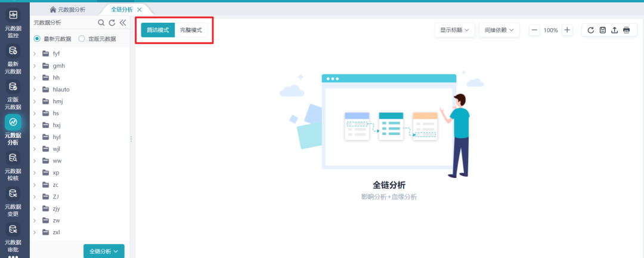Click the search icon in 元数据分析 panel

click(x=101, y=23)
